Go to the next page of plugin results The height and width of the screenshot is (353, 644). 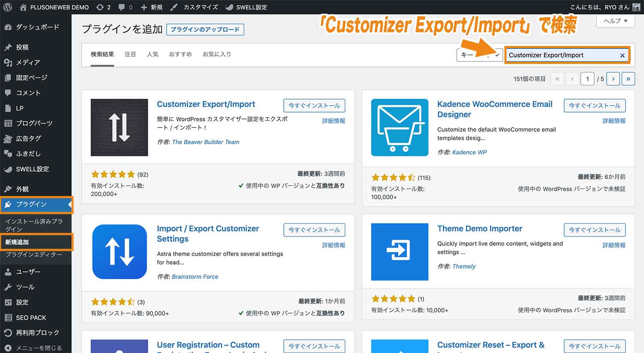(x=613, y=79)
